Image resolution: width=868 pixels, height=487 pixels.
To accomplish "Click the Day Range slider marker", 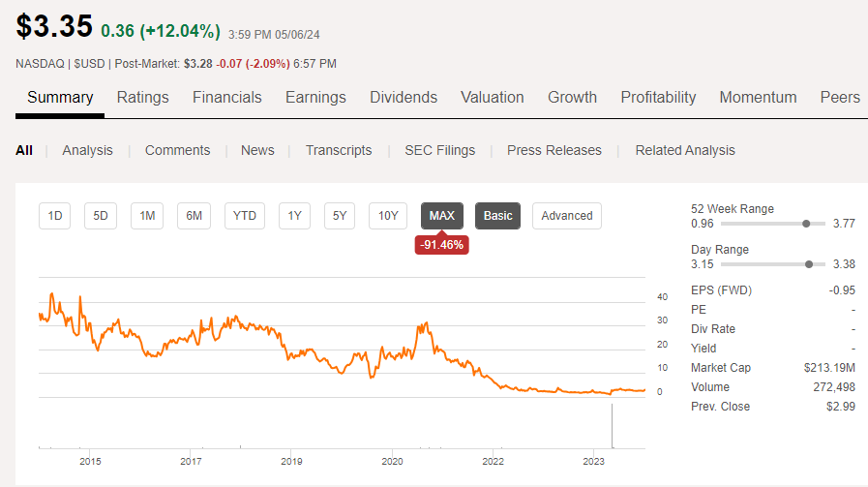I will pos(808,264).
